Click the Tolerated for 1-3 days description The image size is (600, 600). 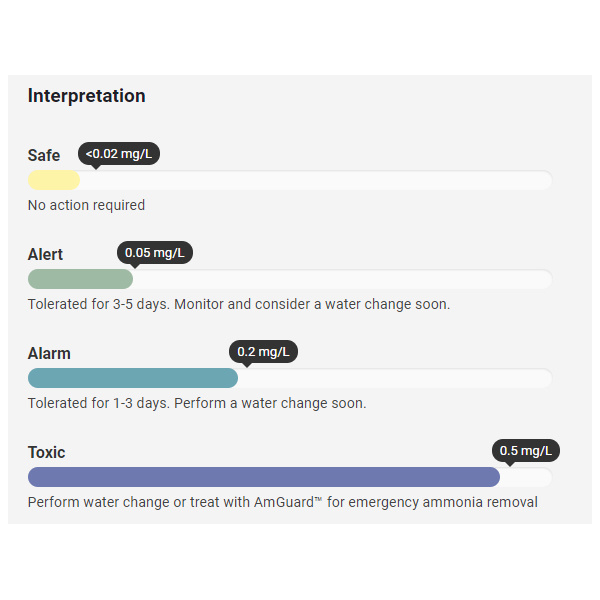click(x=197, y=403)
